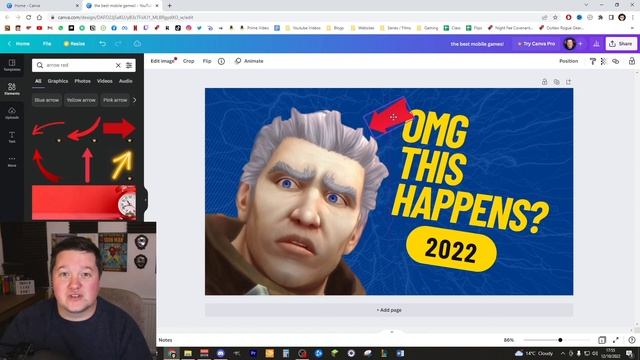The image size is (640, 360).
Task: Open the Flip dropdown
Action: (207, 61)
